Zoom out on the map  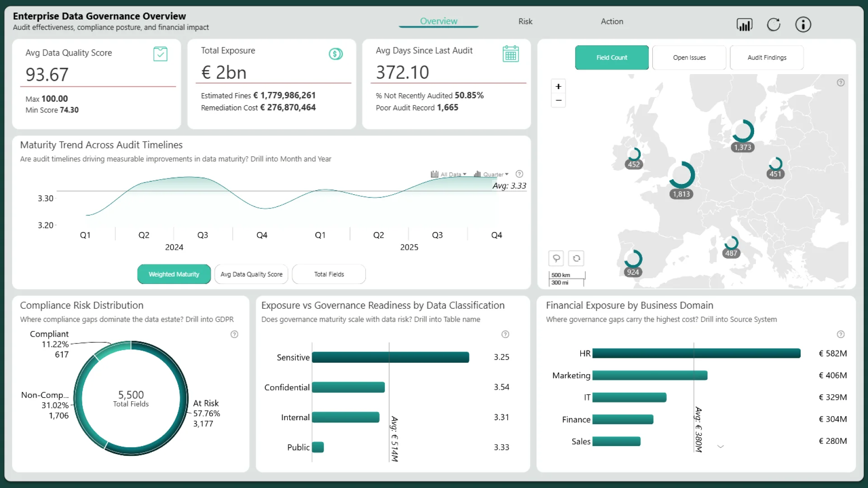[x=558, y=100]
